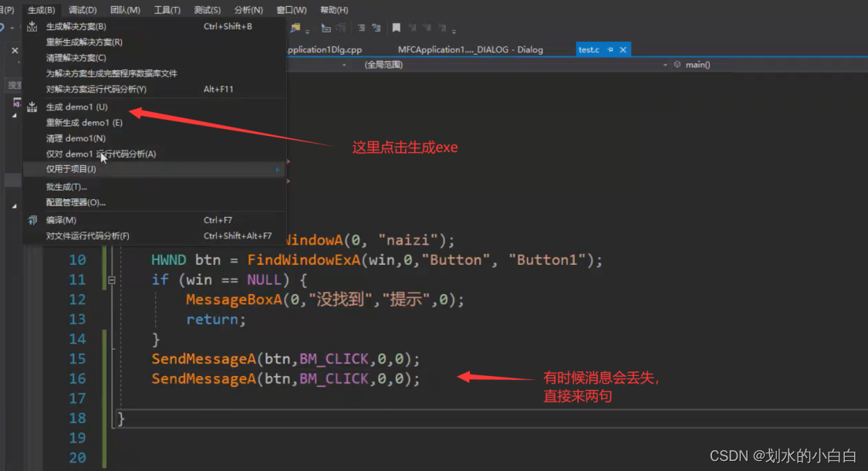Open the 调试(D) menu
The width and height of the screenshot is (868, 471).
point(83,10)
